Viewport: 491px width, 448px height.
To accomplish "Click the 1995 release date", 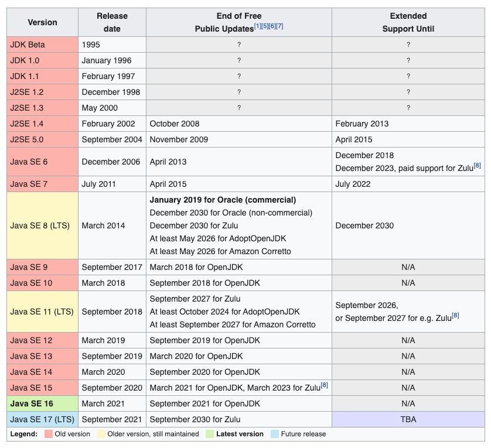I will pyautogui.click(x=91, y=45).
